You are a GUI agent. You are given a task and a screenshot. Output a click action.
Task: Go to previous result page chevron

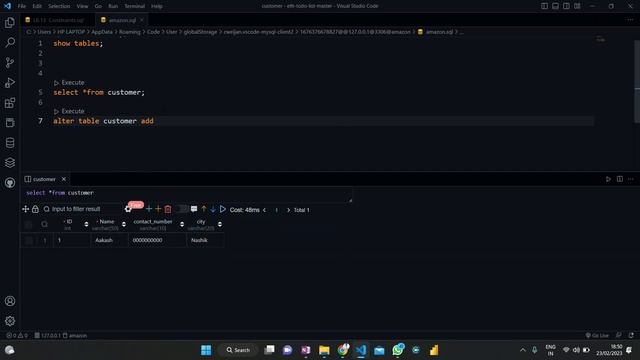click(x=264, y=210)
